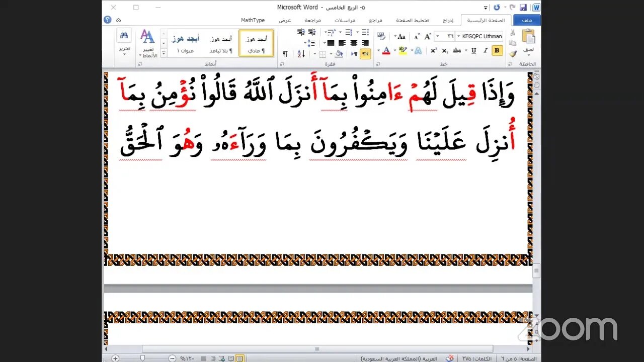Expand the styles gallery More arrow

click(164, 54)
